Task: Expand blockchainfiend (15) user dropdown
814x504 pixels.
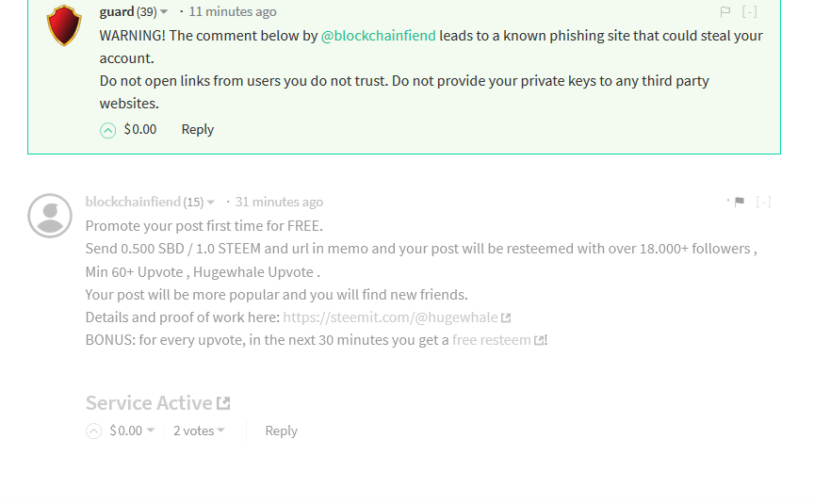Action: pyautogui.click(x=211, y=202)
